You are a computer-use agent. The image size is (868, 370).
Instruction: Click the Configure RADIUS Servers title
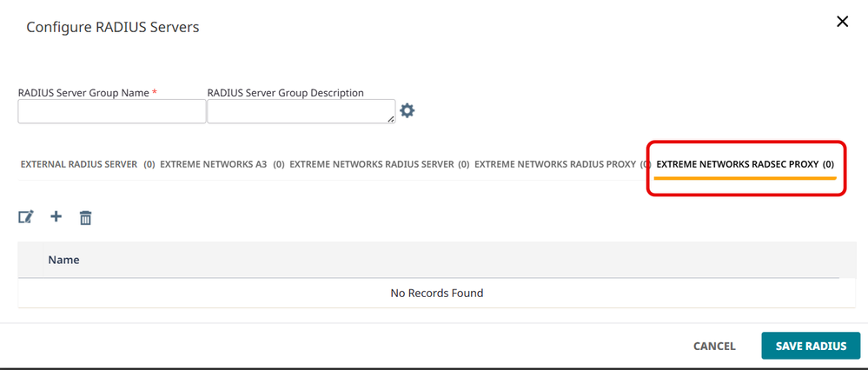coord(113,27)
